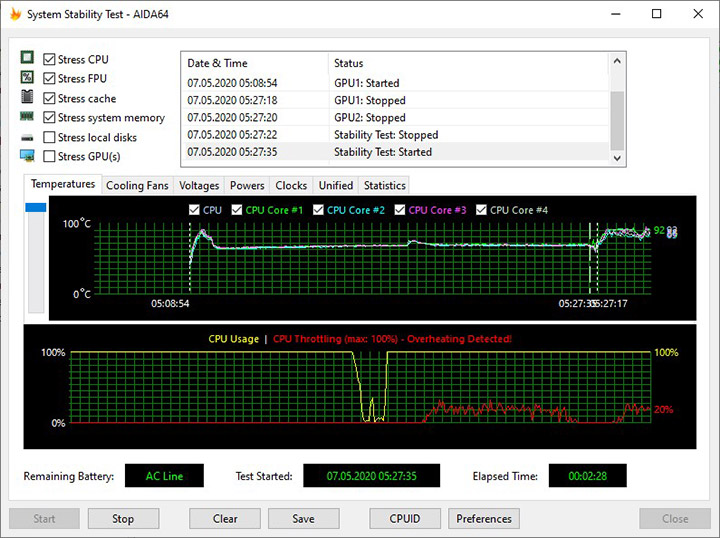
Task: Uncheck the Stress FPU checkbox
Action: point(49,78)
